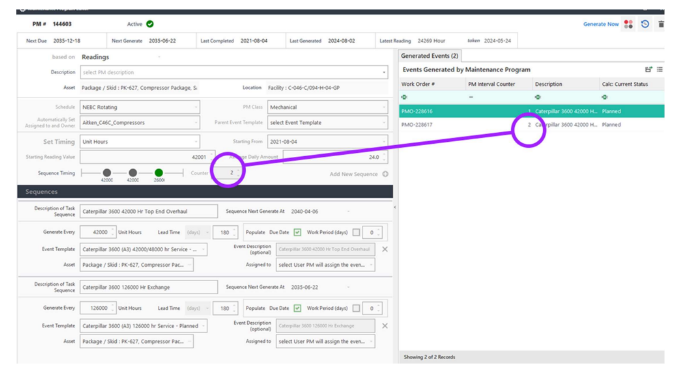Click Showing 2 of 2 Records status text

[429, 357]
